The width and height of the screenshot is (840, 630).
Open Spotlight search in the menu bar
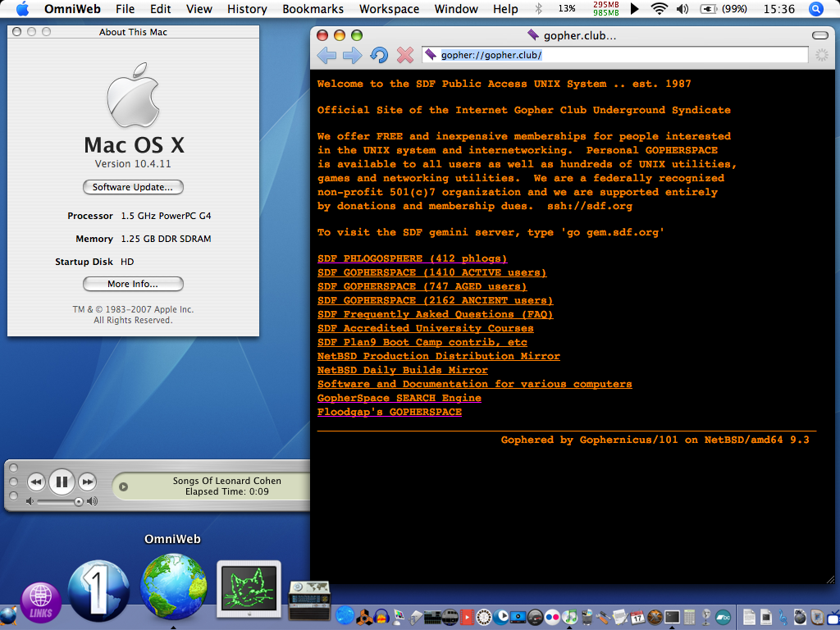(815, 8)
